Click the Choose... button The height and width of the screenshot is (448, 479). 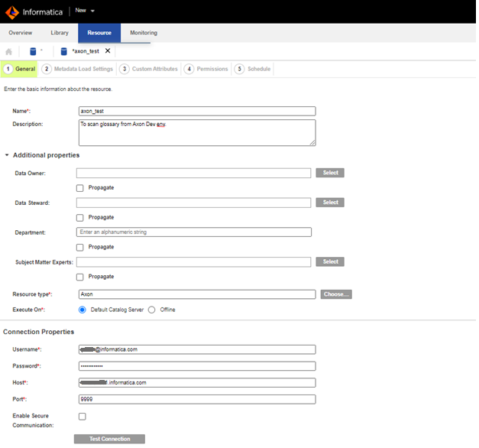(336, 294)
